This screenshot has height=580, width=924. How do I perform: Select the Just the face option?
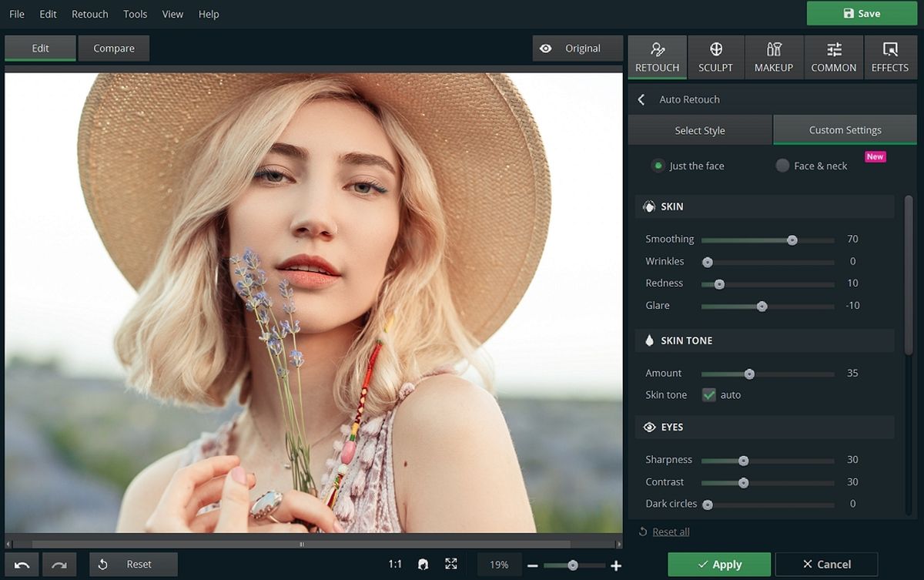point(658,166)
